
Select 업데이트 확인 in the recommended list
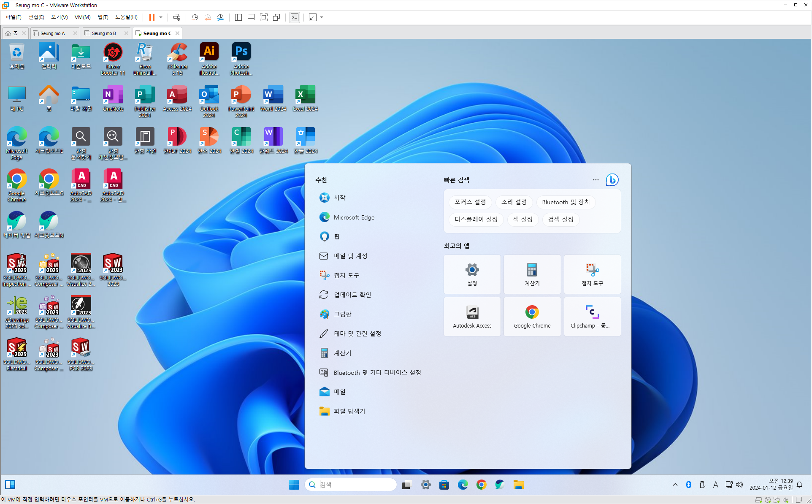[x=352, y=295]
